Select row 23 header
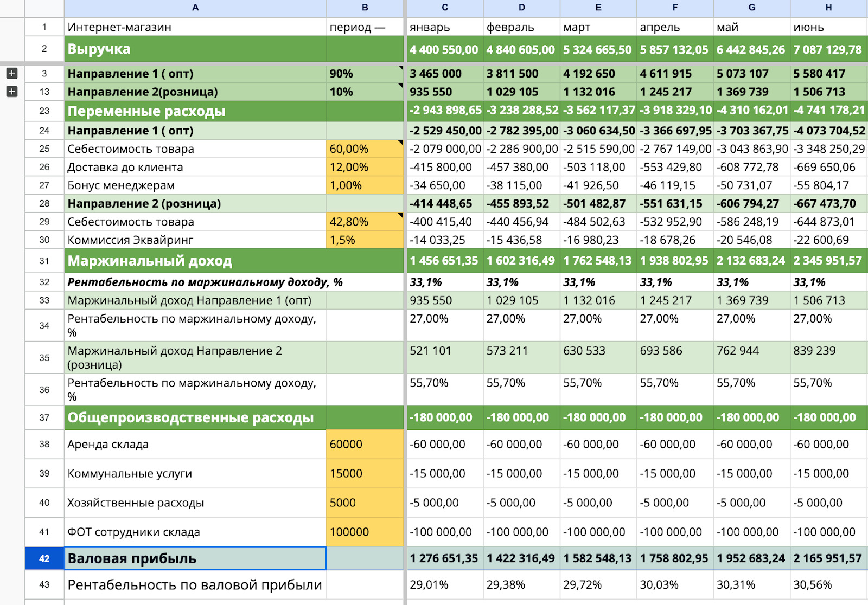Viewport: 868px width, 605px height. (44, 111)
